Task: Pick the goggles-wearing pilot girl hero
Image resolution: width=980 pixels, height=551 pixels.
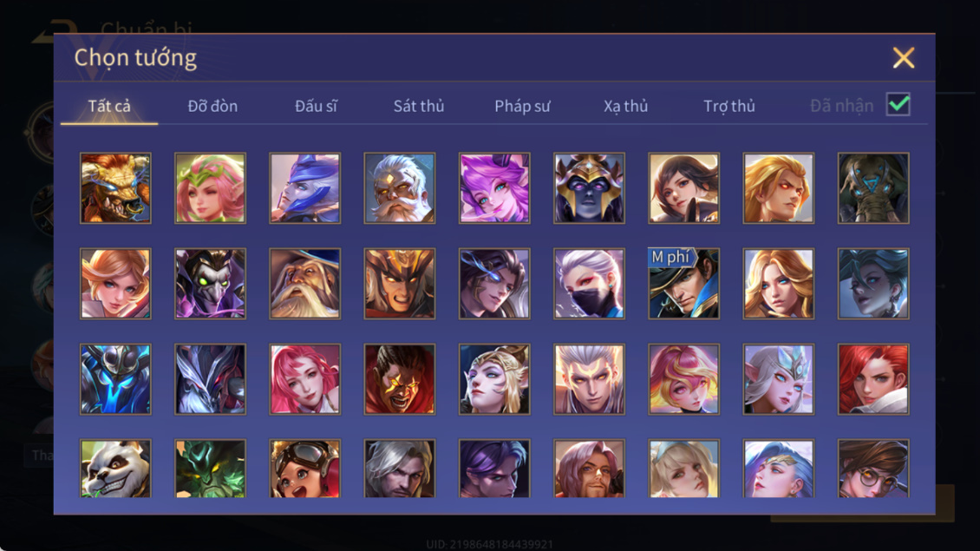Action: (x=305, y=469)
